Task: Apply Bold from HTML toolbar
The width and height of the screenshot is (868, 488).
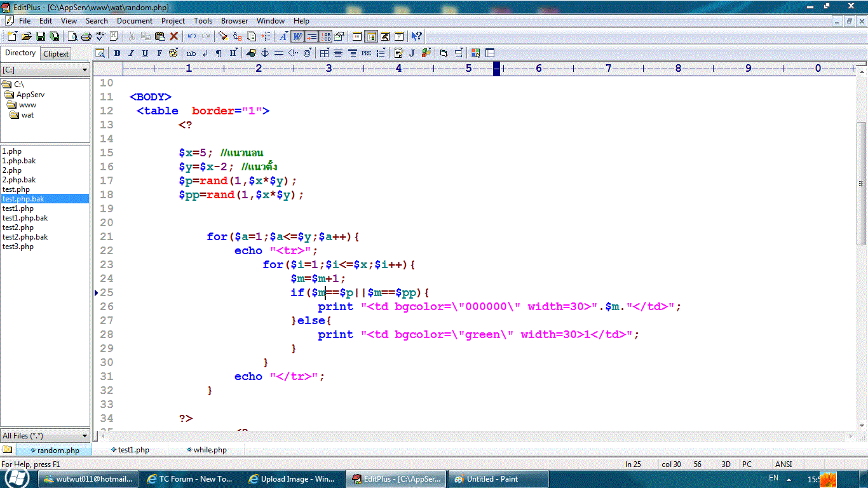Action: click(117, 53)
